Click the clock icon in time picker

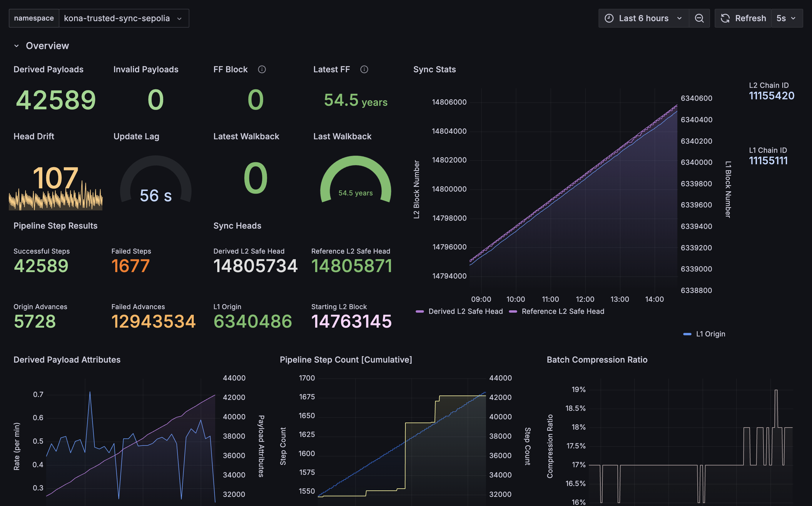(x=609, y=18)
